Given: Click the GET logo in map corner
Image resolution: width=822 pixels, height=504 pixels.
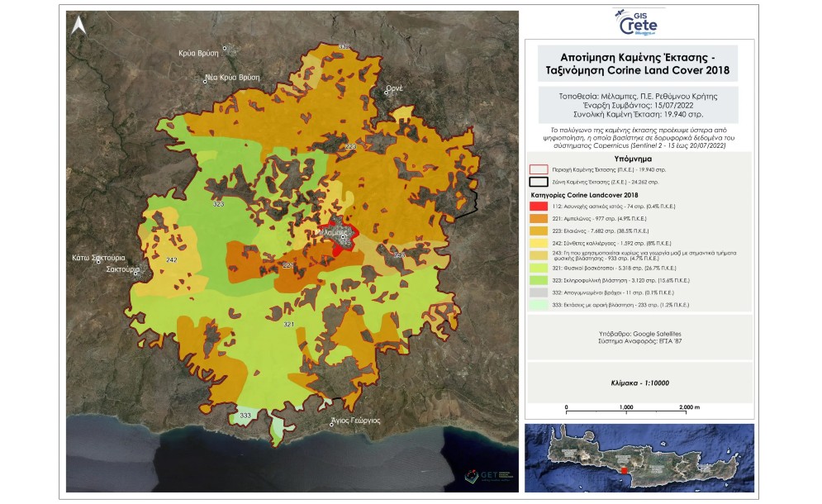Looking at the screenshot, I should point(487,477).
